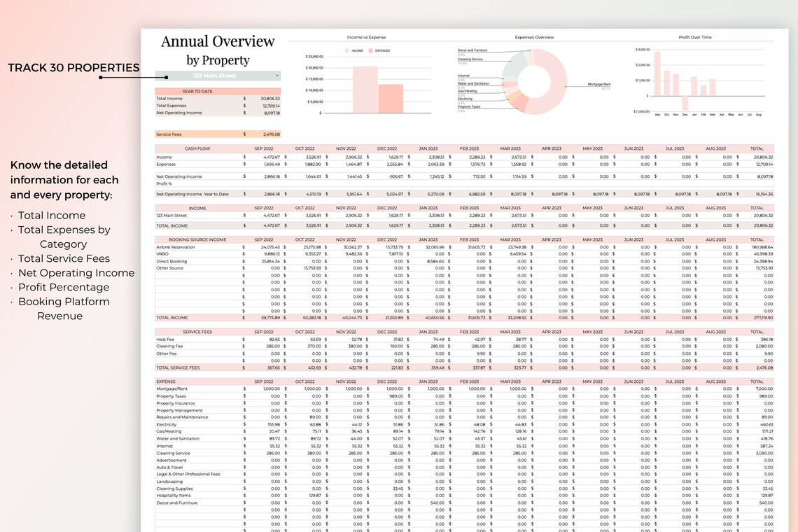The height and width of the screenshot is (532, 798).
Task: Click the Total Income value under YEAR TO DATE
Action: click(269, 99)
